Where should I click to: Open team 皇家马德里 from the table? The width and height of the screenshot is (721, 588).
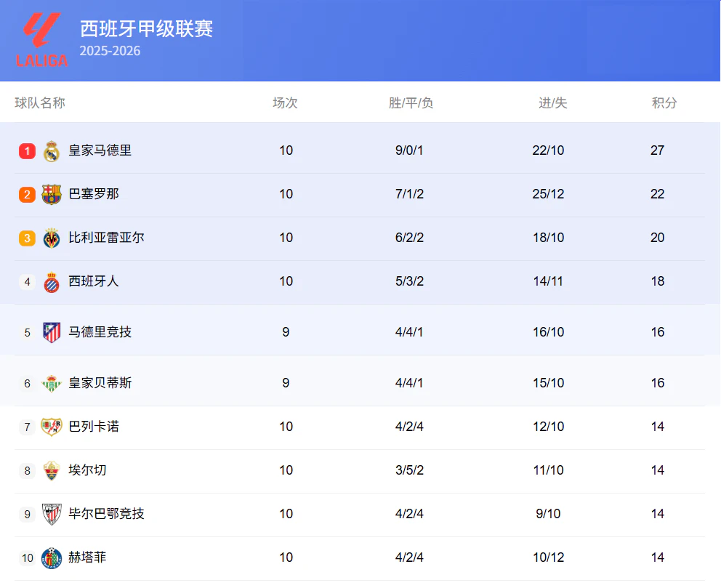100,150
